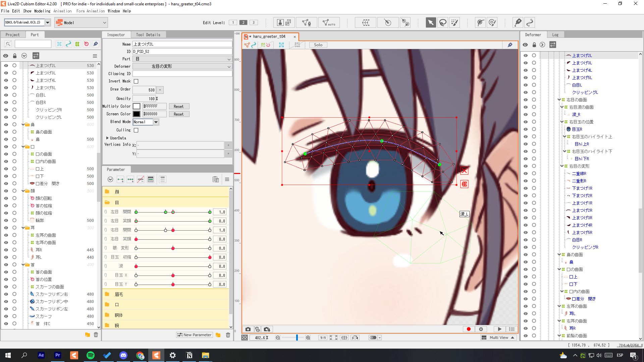The width and height of the screenshot is (644, 362).
Task: Play parameter animation in view area
Action: point(499,329)
